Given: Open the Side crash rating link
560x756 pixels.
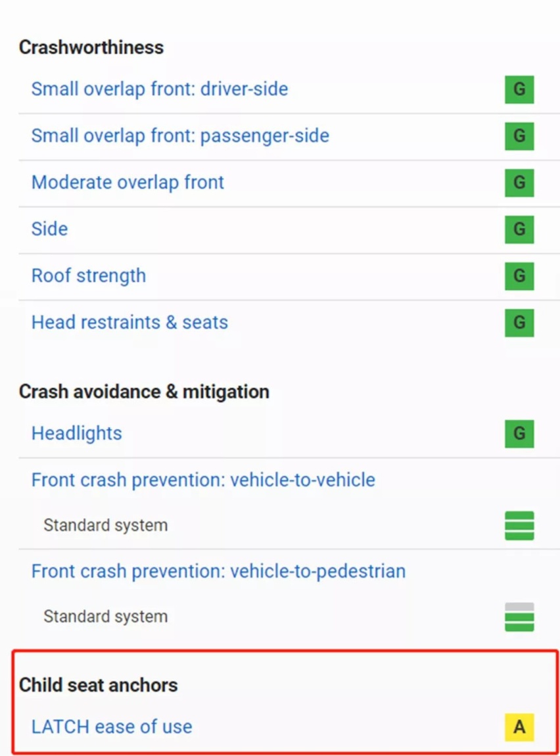Looking at the screenshot, I should coord(50,229).
